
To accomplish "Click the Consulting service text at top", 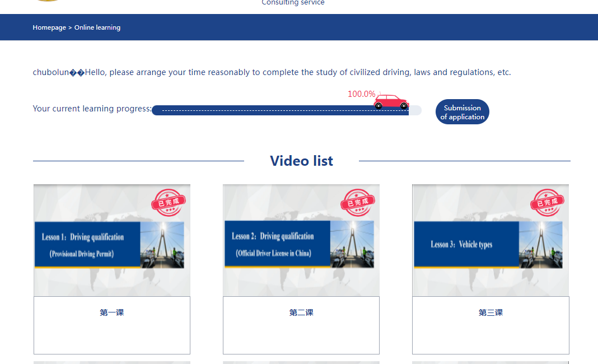I will [x=293, y=3].
